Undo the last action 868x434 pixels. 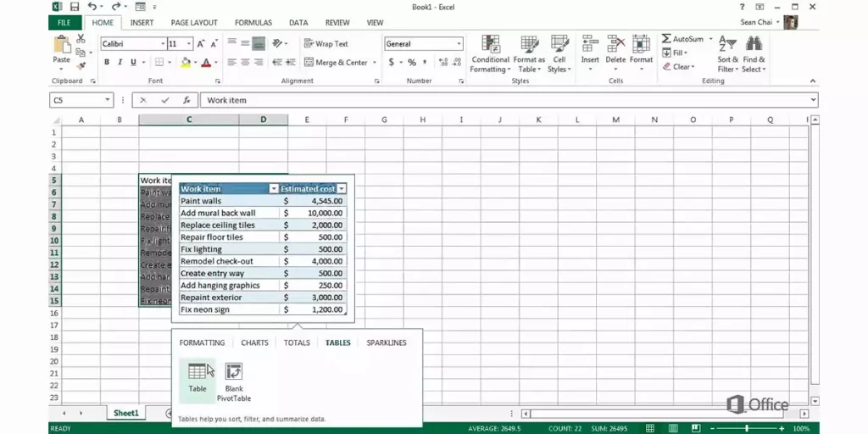point(92,7)
